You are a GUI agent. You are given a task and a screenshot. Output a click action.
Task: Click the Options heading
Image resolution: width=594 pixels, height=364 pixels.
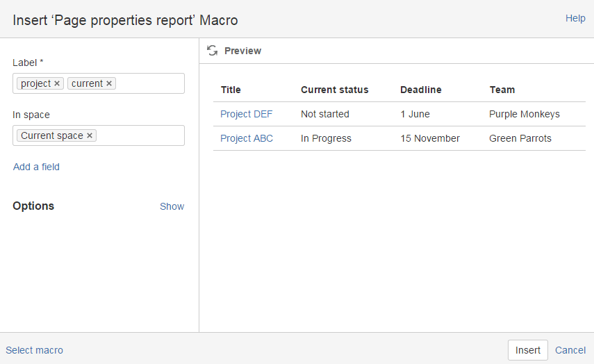pos(33,206)
